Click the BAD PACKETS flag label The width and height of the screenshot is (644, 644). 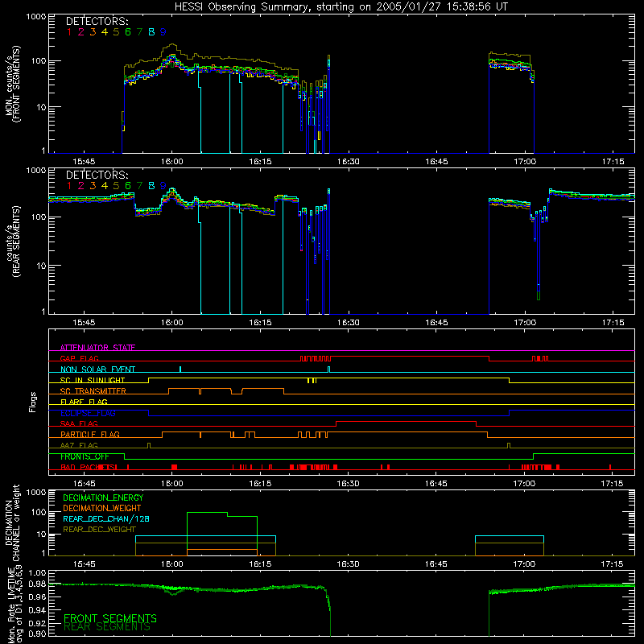(89, 467)
